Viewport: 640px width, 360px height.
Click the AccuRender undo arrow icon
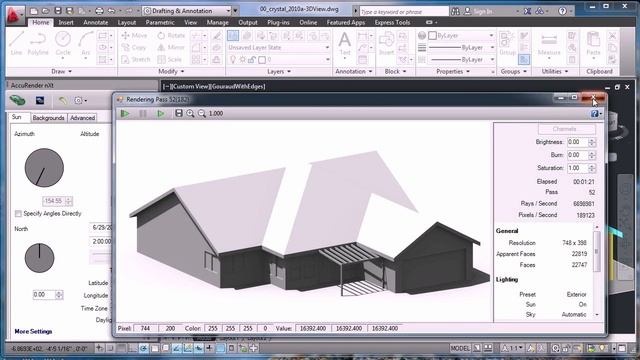click(x=62, y=100)
